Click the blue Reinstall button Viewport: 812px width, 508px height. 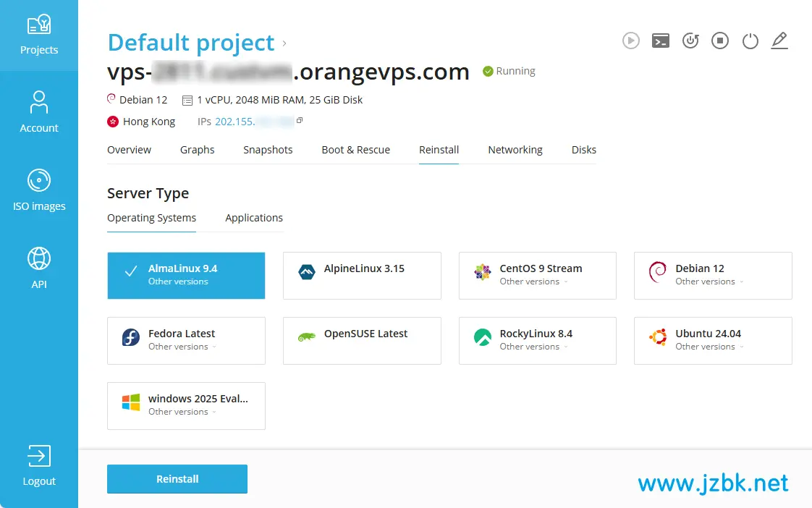[x=177, y=479]
